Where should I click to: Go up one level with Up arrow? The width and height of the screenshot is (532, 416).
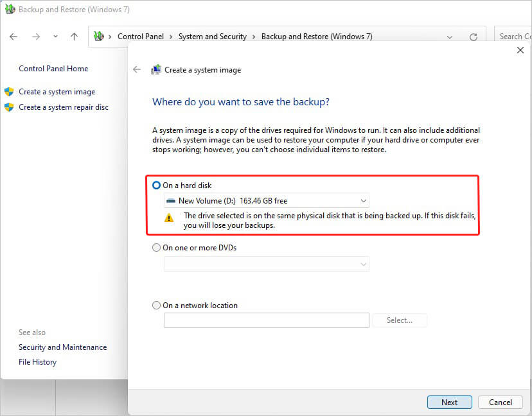[x=75, y=37]
